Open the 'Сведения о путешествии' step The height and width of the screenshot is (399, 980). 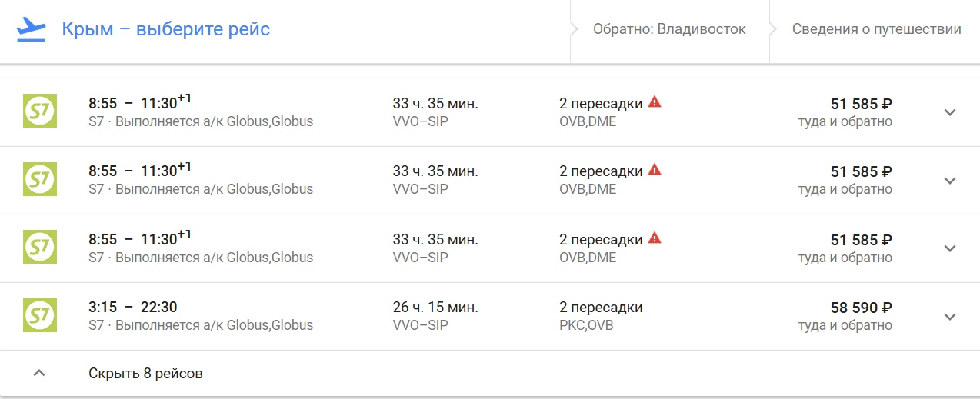click(877, 29)
